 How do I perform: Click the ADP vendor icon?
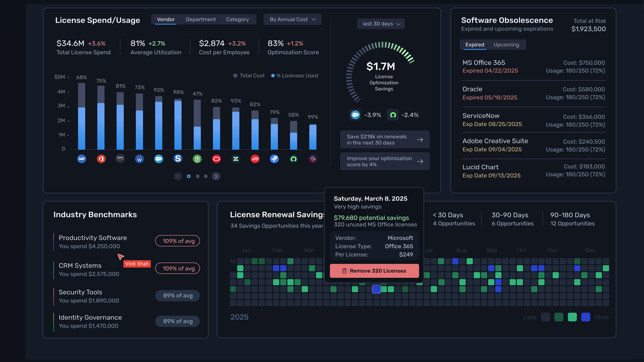coord(255,159)
